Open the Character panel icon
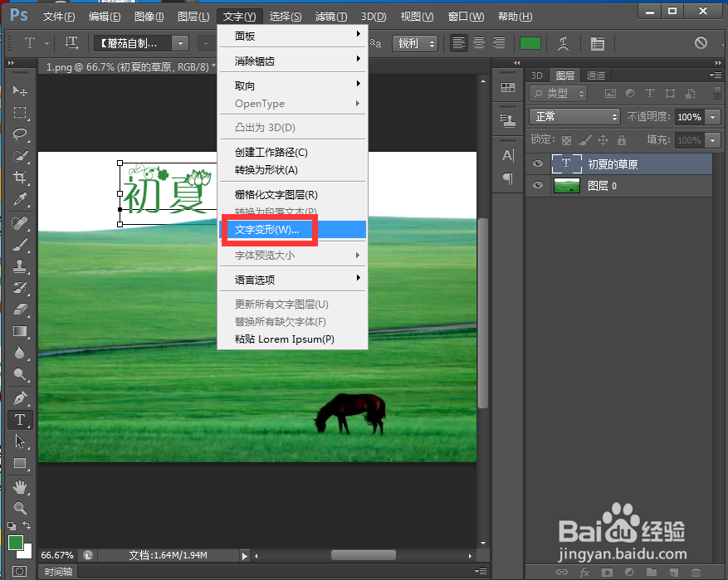Viewport: 728px width, 580px height. tap(597, 43)
